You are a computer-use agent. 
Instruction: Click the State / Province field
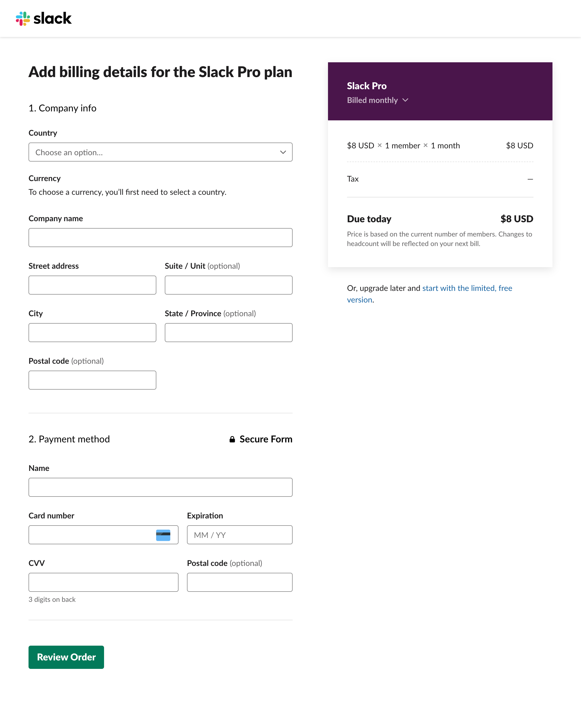click(x=228, y=333)
